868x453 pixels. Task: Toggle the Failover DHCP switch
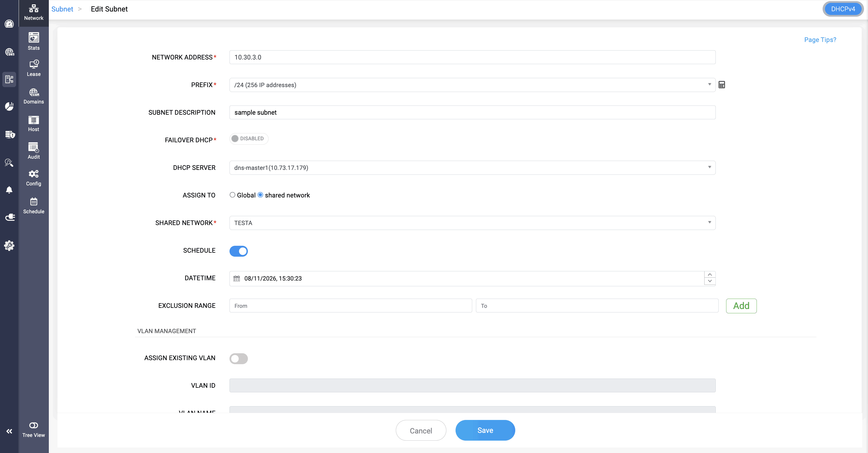[249, 139]
